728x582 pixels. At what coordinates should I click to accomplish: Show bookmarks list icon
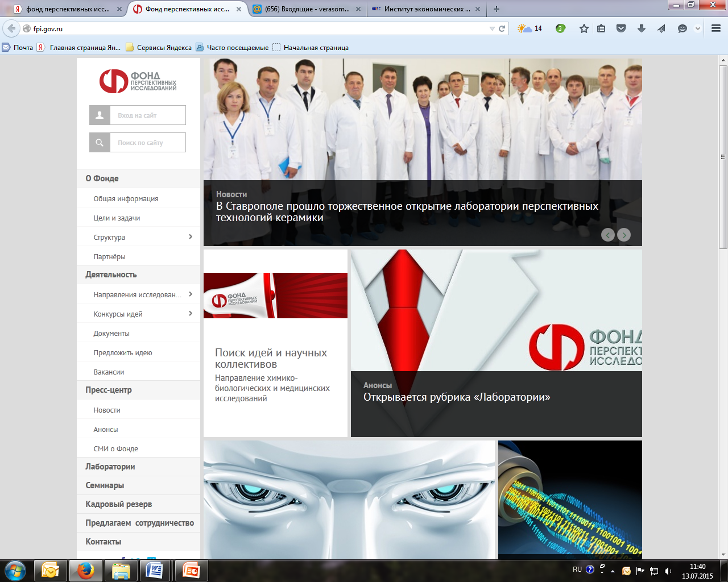point(601,28)
